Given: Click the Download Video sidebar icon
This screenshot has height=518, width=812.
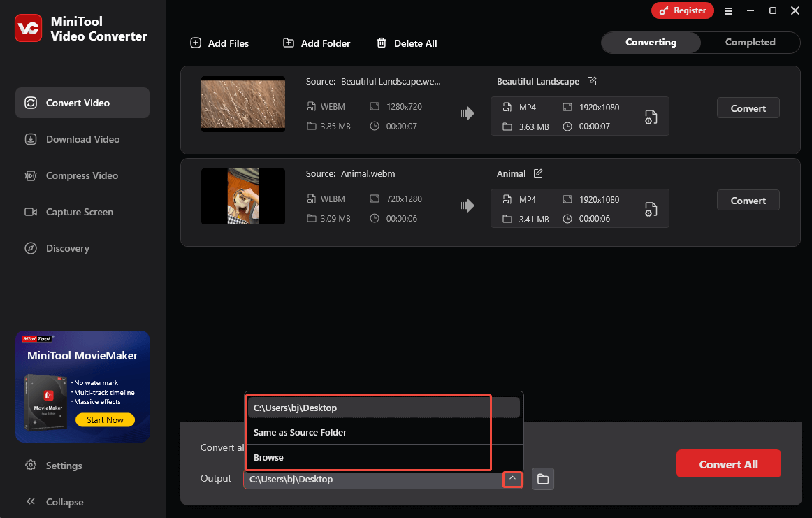Looking at the screenshot, I should click(x=31, y=139).
